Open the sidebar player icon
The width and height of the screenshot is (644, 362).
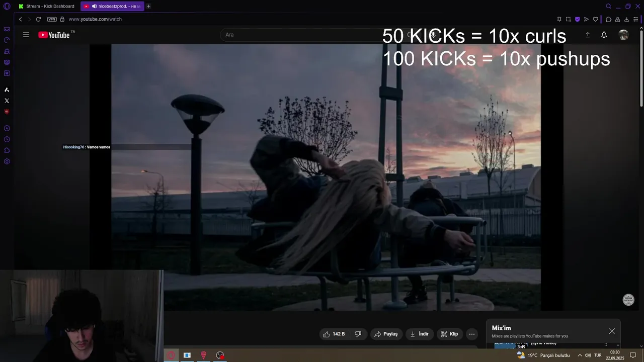pyautogui.click(x=7, y=128)
